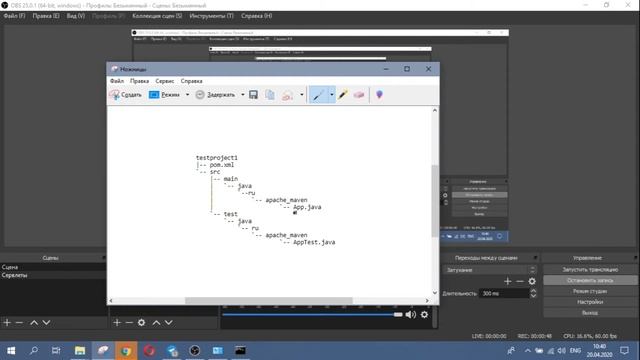The height and width of the screenshot is (360, 640).
Task: Open the Файл menu in OBS
Action: [14, 16]
